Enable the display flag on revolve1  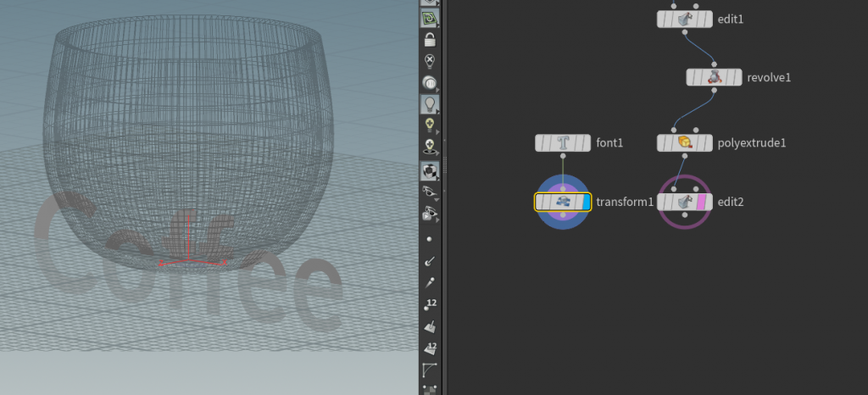coord(737,77)
